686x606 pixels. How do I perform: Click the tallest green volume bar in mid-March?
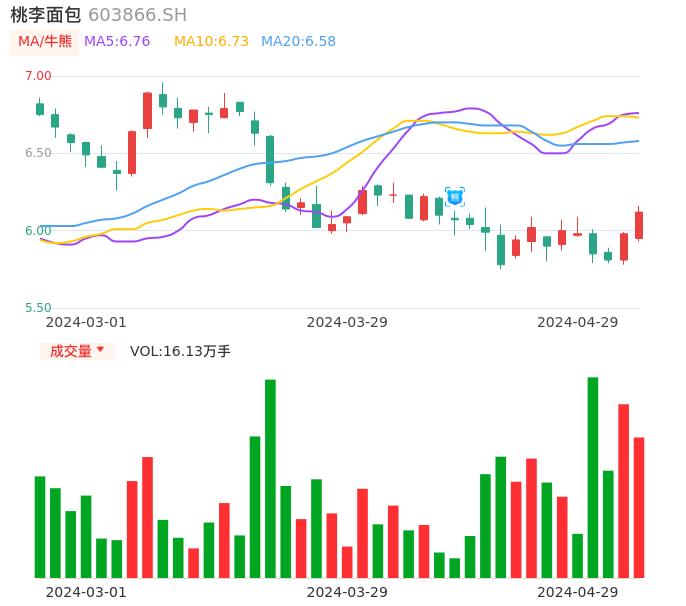click(x=270, y=478)
